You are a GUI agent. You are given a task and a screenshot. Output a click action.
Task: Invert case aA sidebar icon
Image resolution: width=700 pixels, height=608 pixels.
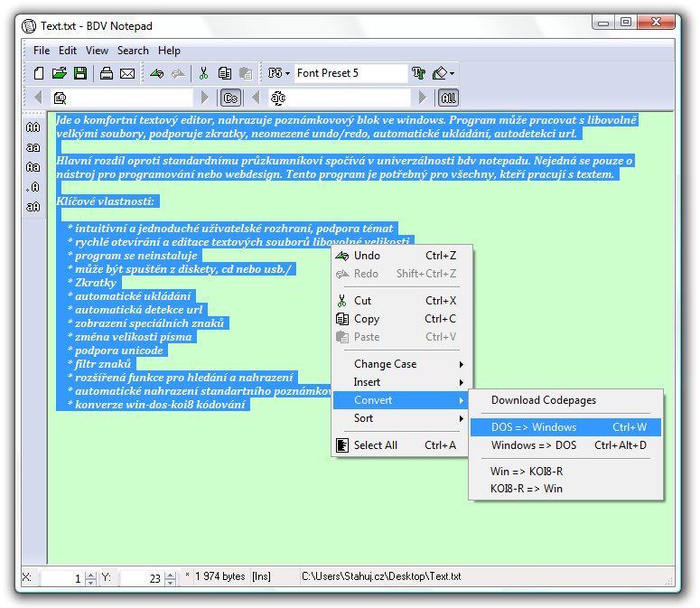tap(33, 207)
